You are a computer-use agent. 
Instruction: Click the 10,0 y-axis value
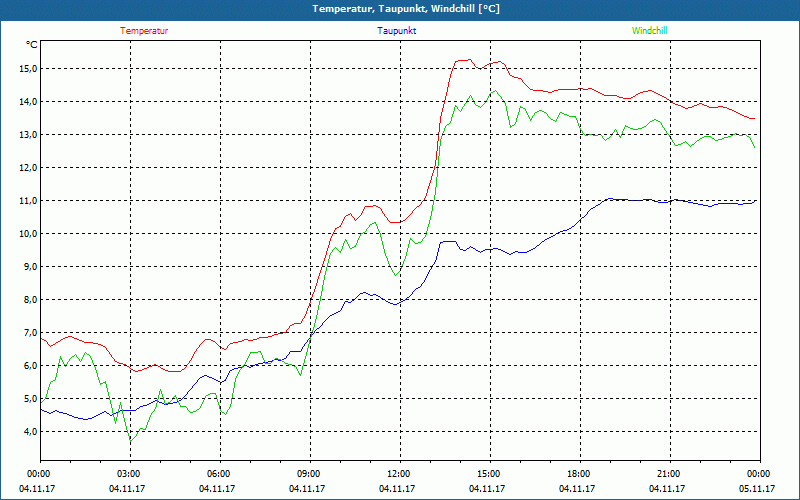[x=29, y=234]
